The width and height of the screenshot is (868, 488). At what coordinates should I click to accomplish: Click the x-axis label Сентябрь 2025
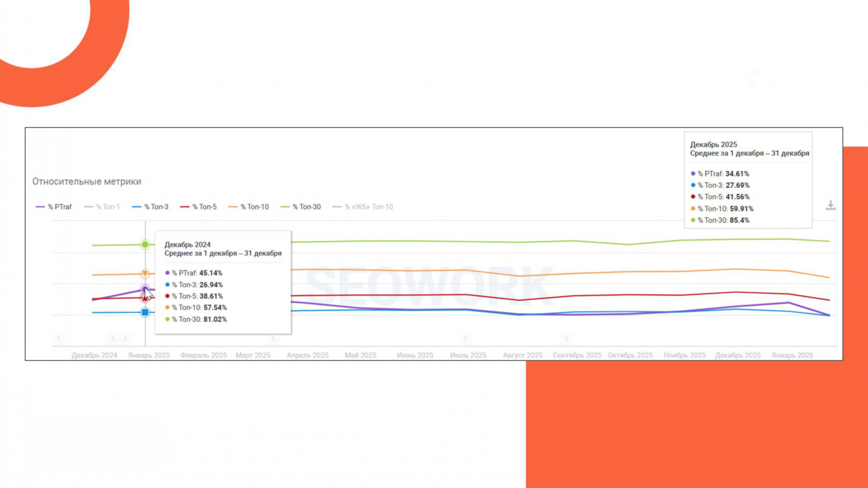(x=577, y=355)
